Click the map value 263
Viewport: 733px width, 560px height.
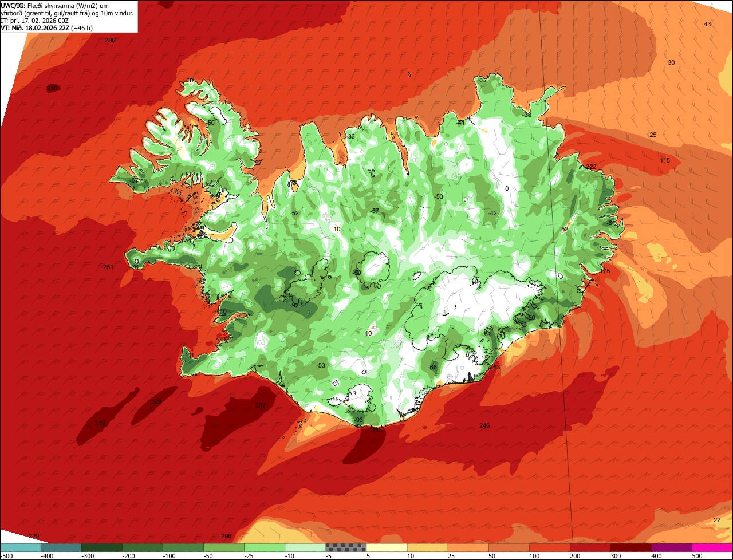495,367
